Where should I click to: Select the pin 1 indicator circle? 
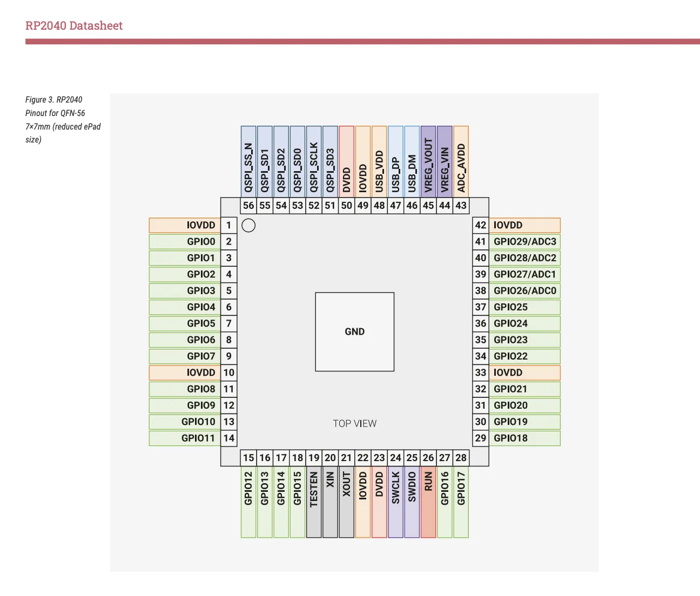(x=249, y=225)
